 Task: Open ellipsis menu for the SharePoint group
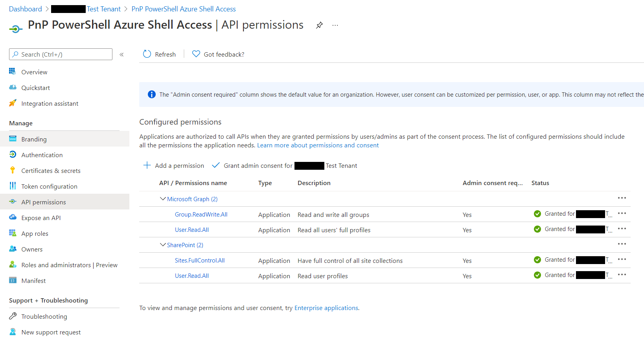tap(622, 244)
